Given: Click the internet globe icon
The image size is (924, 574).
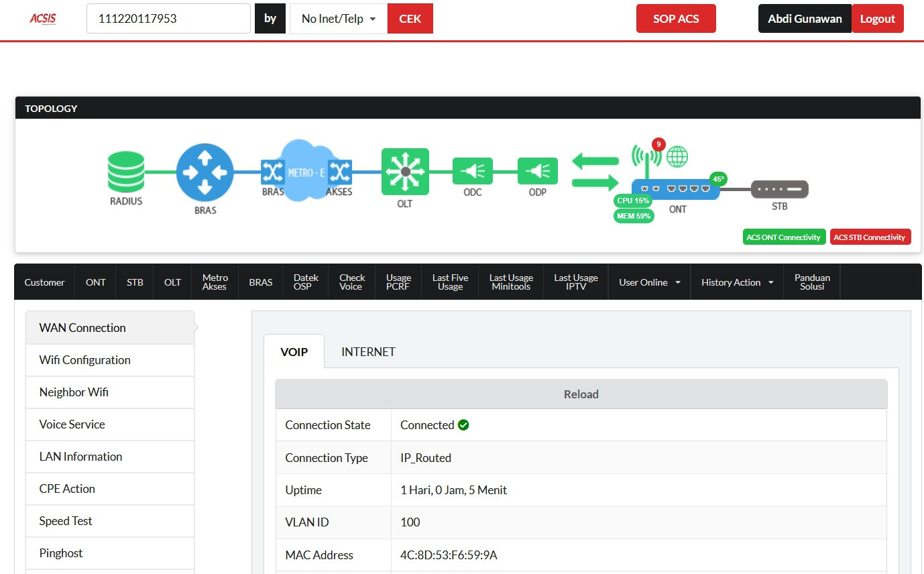Looking at the screenshot, I should click(x=677, y=157).
